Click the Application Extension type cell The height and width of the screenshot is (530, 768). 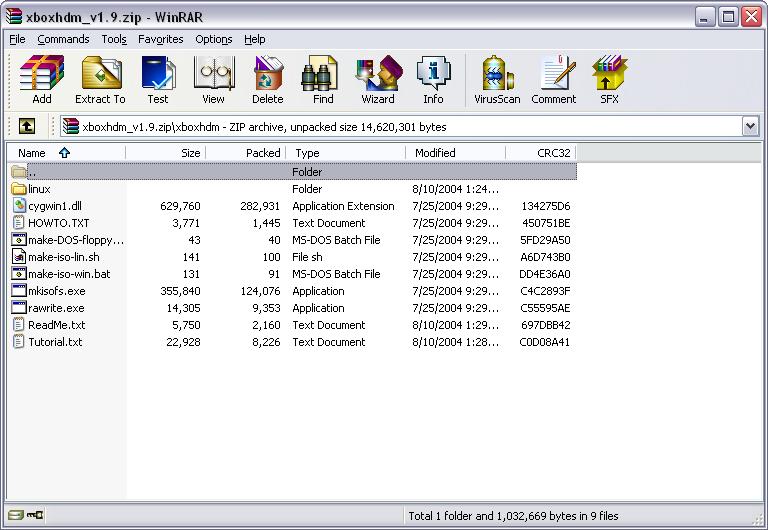tap(343, 206)
